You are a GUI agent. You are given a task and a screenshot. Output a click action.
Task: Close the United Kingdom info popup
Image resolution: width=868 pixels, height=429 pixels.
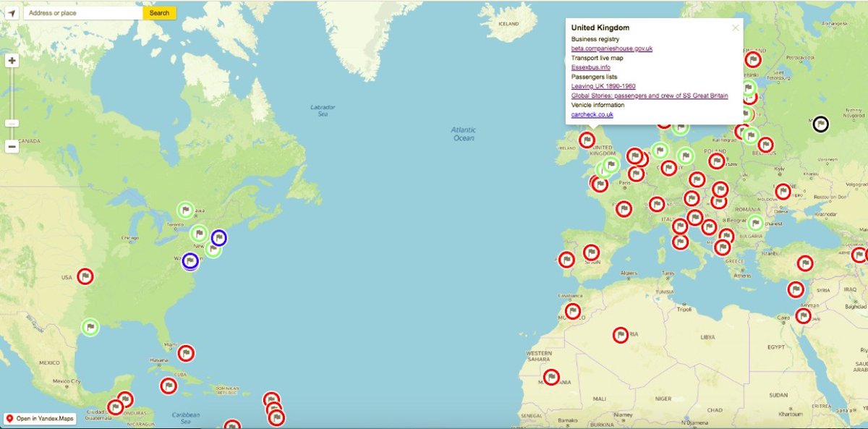pos(735,27)
